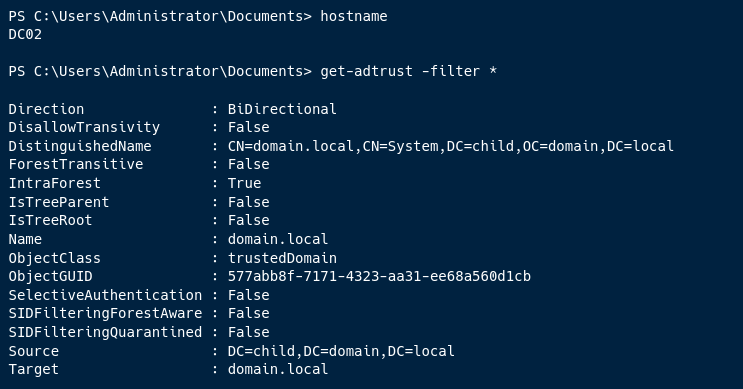Click the DistinguishedName value string
The image size is (743, 389).
[451, 146]
